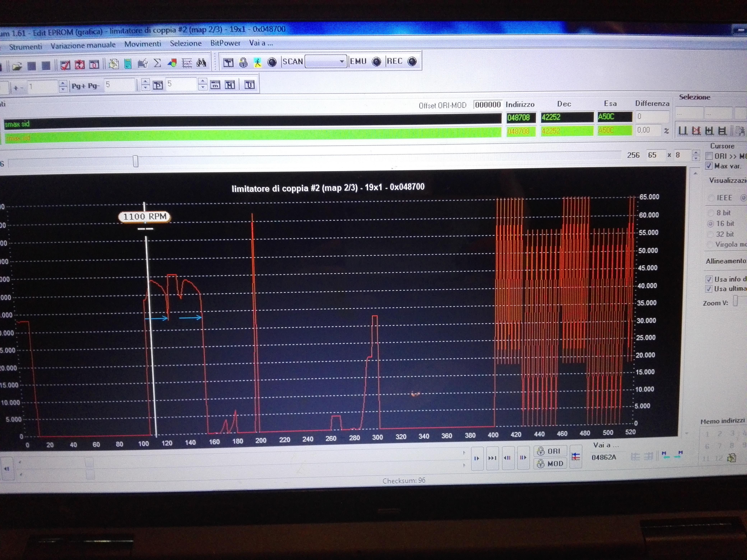Screen dimensions: 747x560
Task: Click the notes document icon in toolbar
Action: pyautogui.click(x=114, y=64)
